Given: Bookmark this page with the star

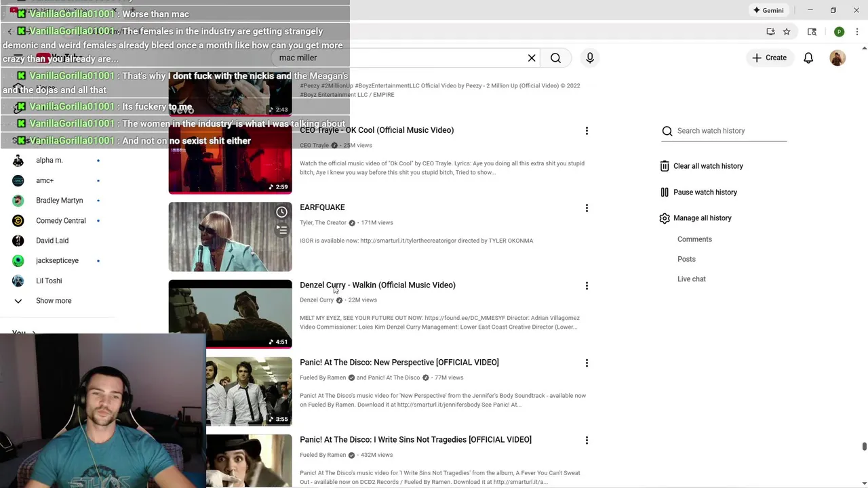Looking at the screenshot, I should pos(787,32).
